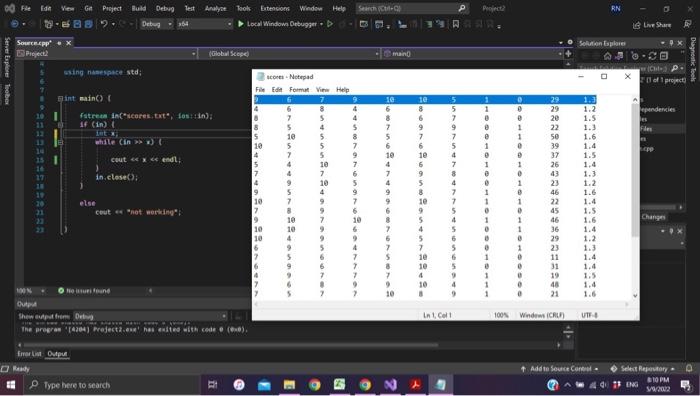Image resolution: width=700 pixels, height=396 pixels.
Task: Open the main() member dropdown
Action: pyautogui.click(x=472, y=54)
